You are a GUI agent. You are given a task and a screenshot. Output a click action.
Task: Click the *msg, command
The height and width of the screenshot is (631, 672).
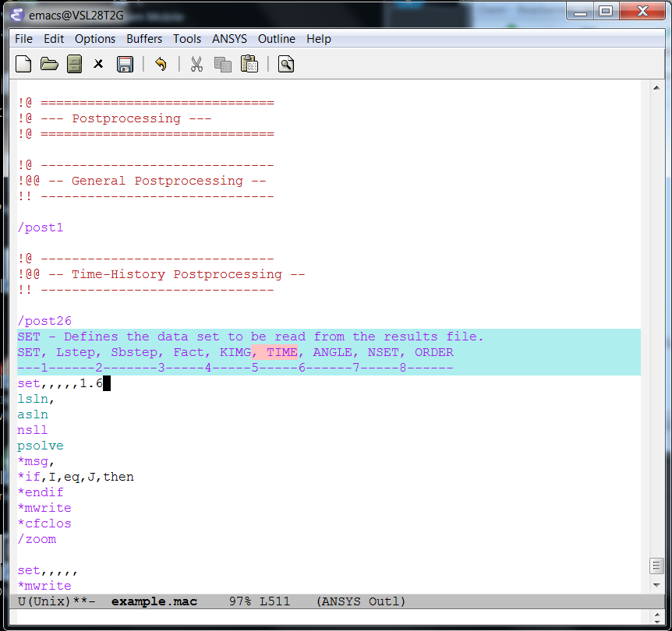[x=36, y=461]
